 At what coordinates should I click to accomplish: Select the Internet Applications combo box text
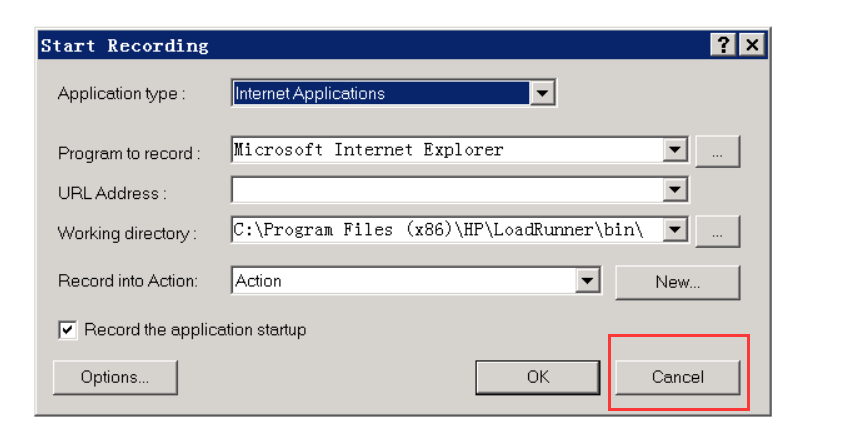[x=380, y=94]
